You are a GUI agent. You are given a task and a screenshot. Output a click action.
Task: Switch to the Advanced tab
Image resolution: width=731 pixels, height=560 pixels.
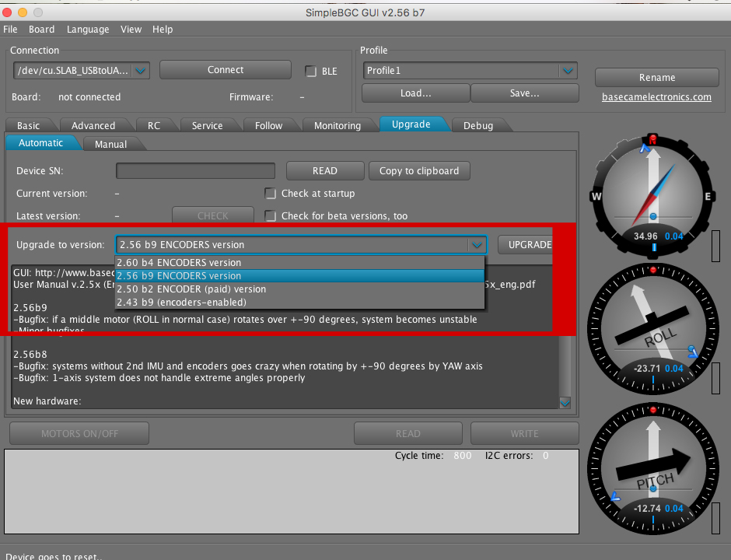93,125
